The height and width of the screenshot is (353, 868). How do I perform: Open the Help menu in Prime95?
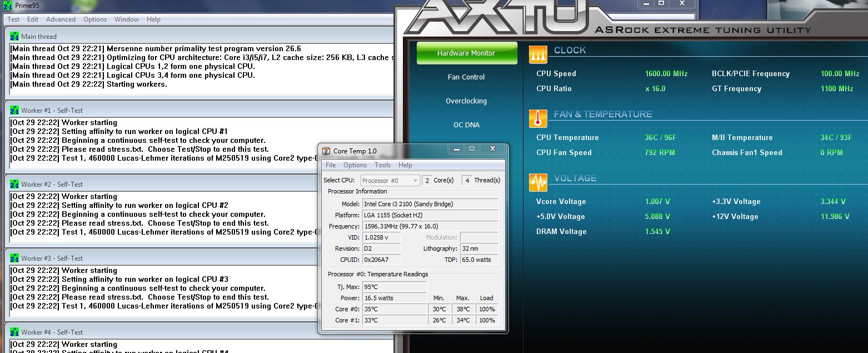point(153,19)
